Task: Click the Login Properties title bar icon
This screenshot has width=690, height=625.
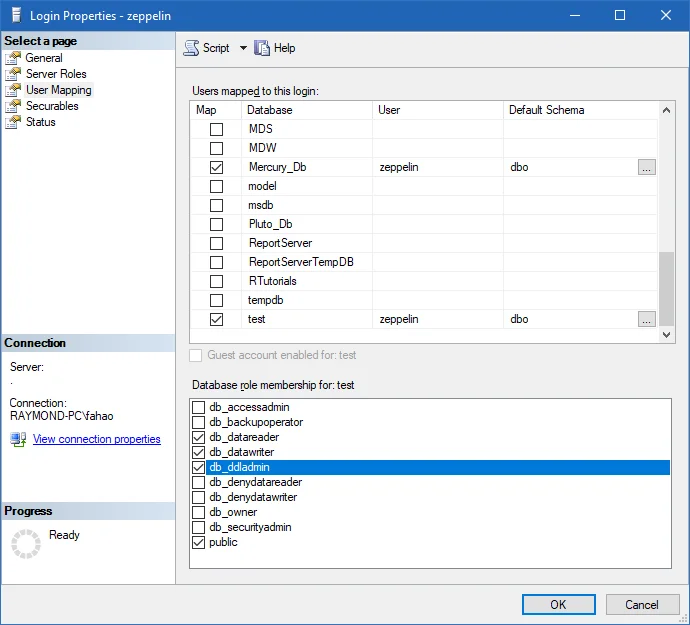Action: [14, 15]
